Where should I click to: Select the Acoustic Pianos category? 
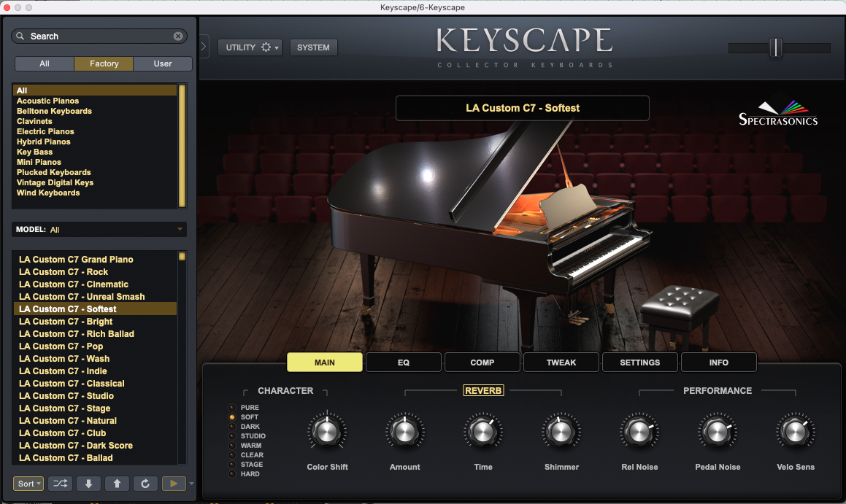pyautogui.click(x=47, y=101)
